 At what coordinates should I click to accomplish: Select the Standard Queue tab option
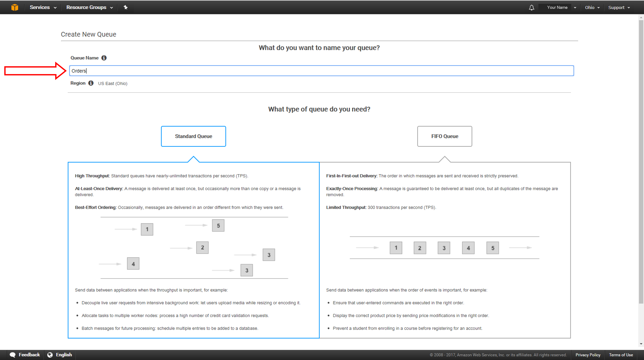[x=193, y=136]
